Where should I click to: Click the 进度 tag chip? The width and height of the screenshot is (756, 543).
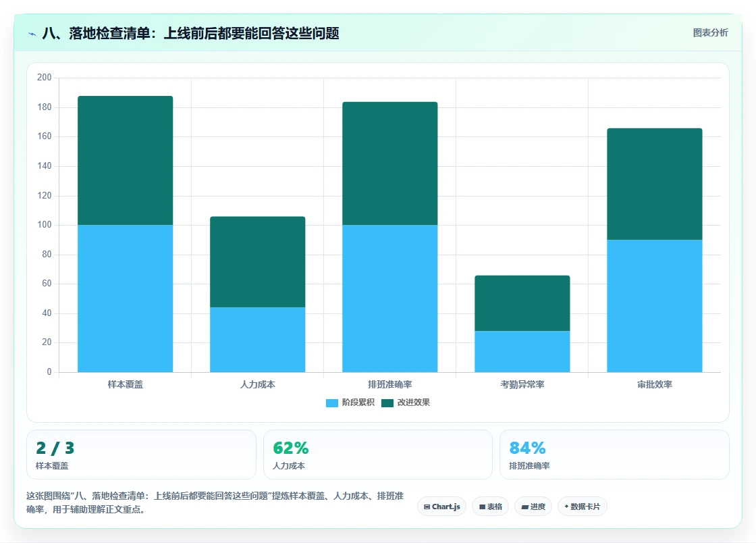tap(533, 507)
